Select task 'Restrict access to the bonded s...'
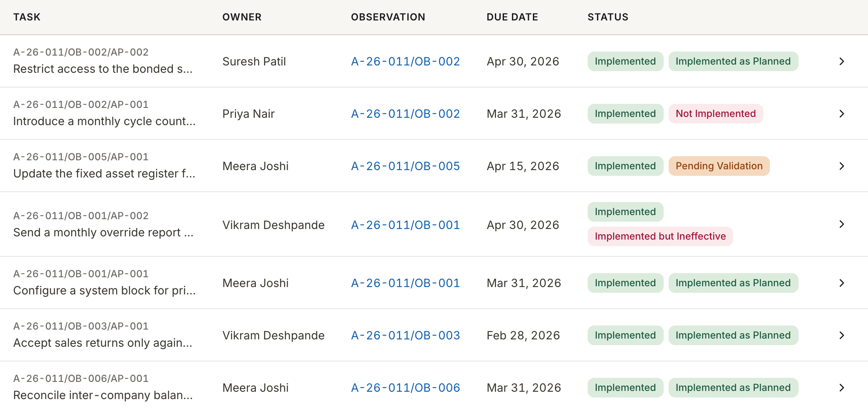This screenshot has height=413, width=868. click(x=103, y=69)
